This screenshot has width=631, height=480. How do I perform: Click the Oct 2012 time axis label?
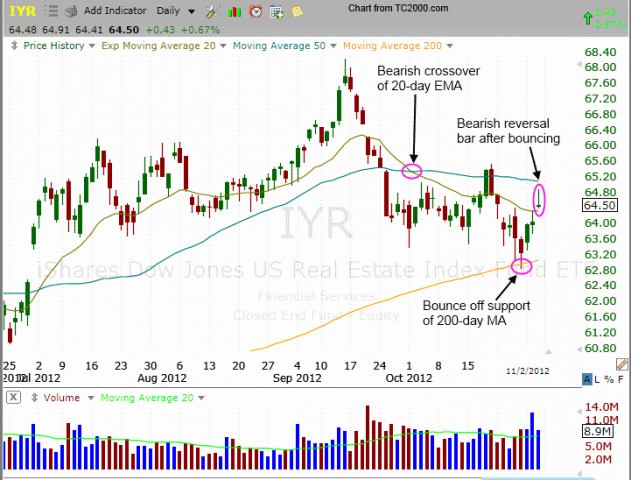pos(409,378)
